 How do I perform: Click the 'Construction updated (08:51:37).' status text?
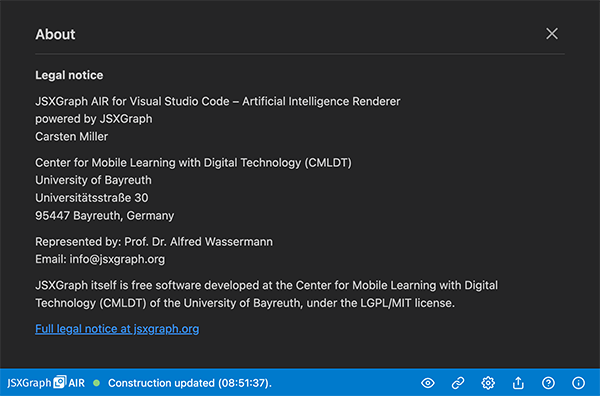pos(190,383)
